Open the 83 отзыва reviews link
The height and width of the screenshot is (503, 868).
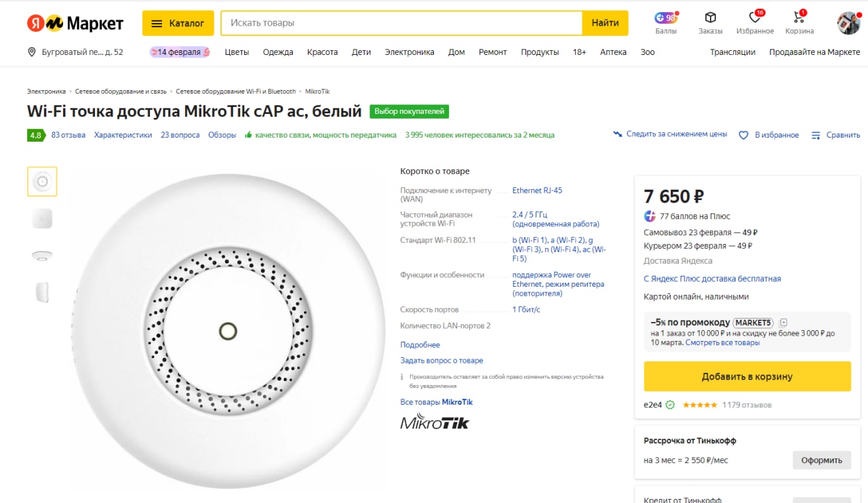[x=68, y=135]
